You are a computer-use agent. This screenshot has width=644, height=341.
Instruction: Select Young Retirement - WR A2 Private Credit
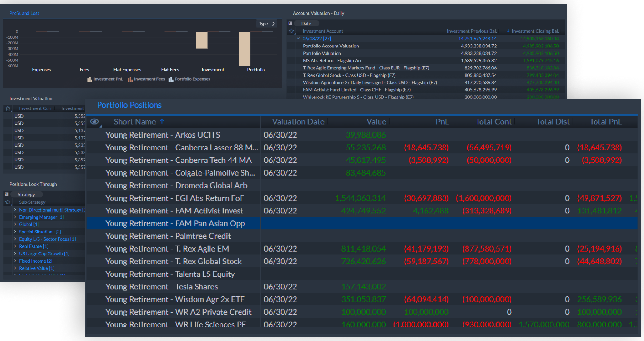point(362,312)
